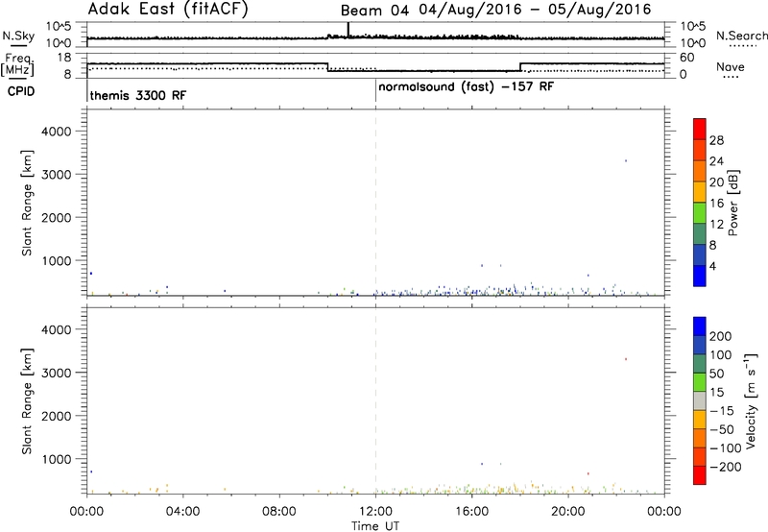The image size is (768, 532).
Task: Click the "4000" tick in the power panel
Action: (56, 132)
